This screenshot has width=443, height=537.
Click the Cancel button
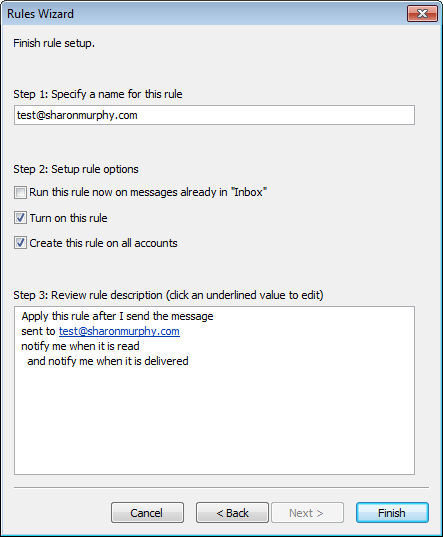[147, 513]
